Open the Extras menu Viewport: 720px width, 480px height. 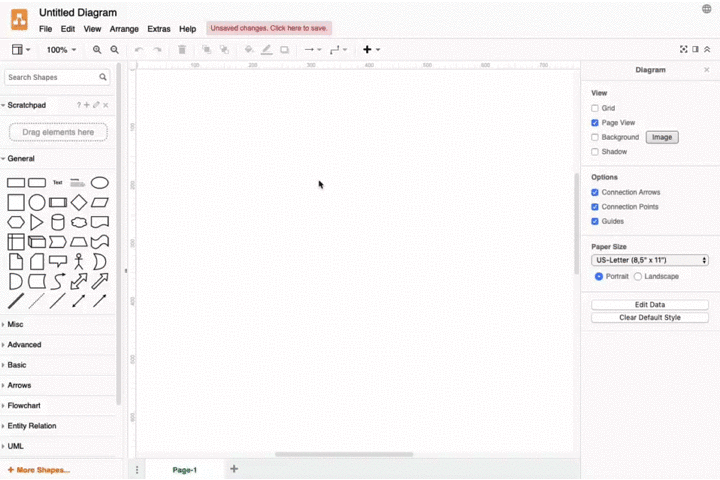[x=159, y=29]
